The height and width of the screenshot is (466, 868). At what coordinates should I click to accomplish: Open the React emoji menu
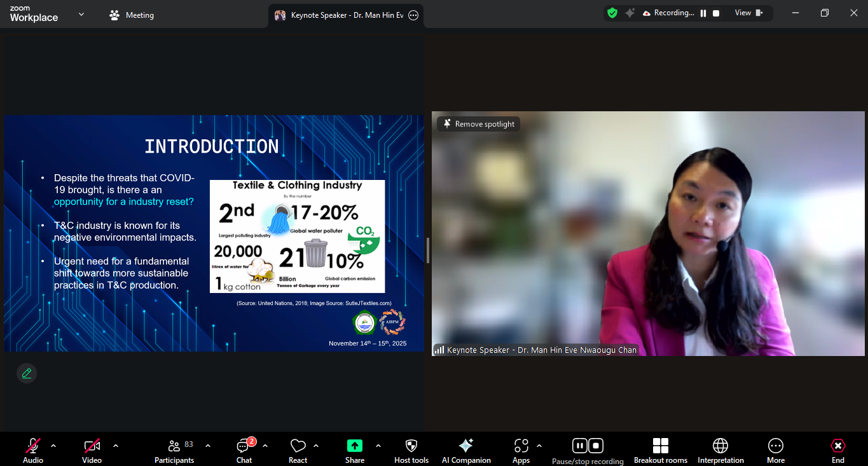298,450
